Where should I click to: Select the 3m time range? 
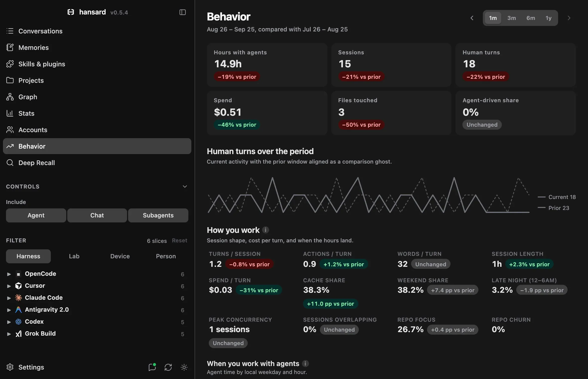(512, 18)
